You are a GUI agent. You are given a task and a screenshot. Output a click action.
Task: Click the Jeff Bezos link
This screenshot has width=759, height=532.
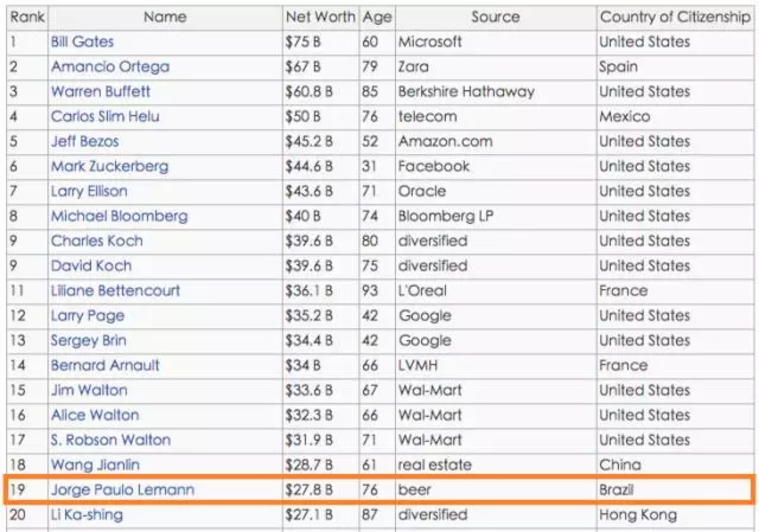pos(85,142)
